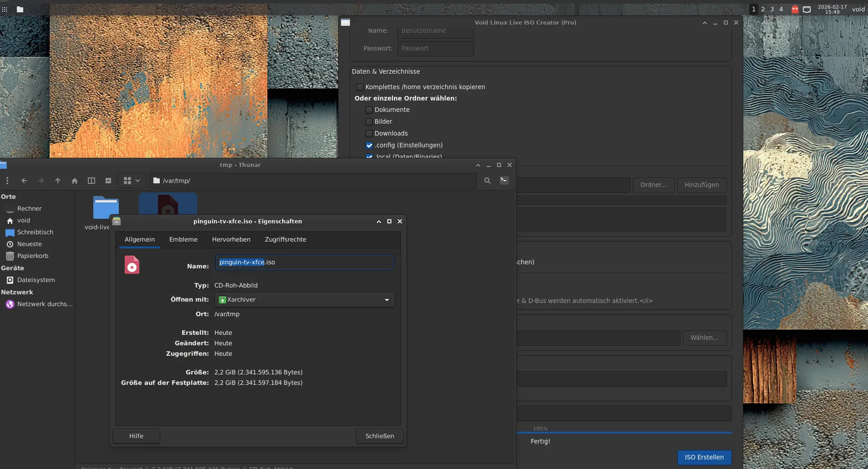The image size is (868, 469).
Task: Click the wired network icon in panel
Action: pos(807,9)
